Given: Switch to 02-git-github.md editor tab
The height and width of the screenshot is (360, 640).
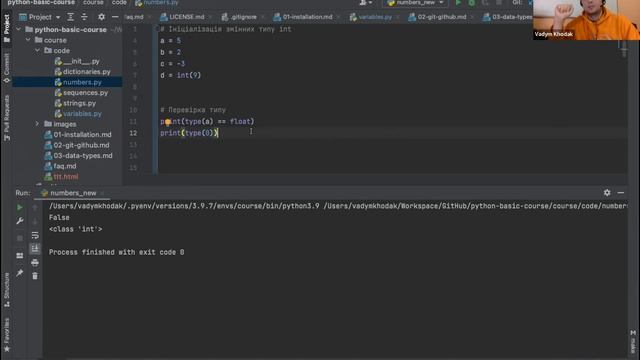Looking at the screenshot, I should (438, 17).
